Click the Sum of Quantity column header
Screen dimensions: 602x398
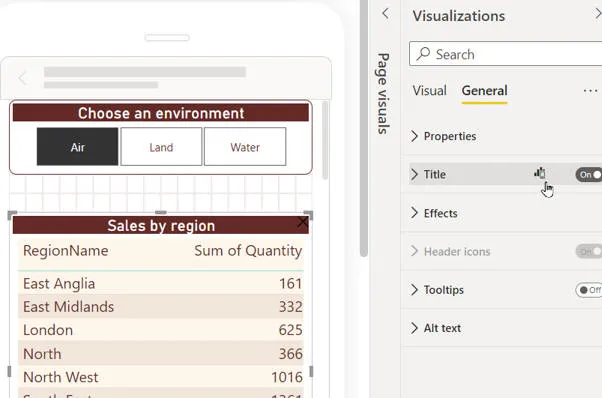[248, 251]
